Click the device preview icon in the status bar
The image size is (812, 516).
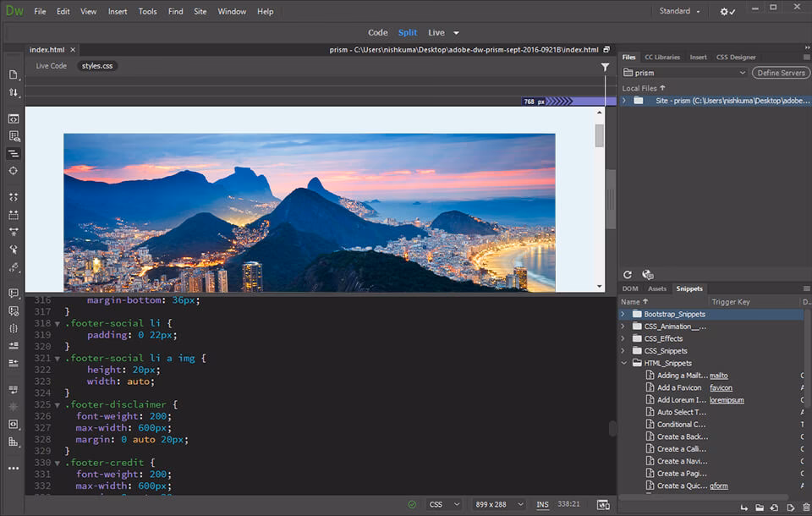[604, 504]
